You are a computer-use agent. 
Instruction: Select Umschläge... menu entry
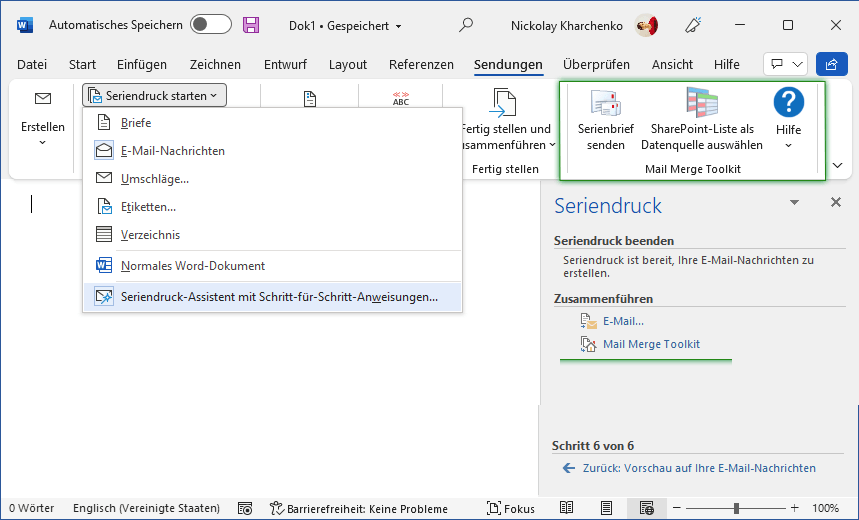(272, 179)
